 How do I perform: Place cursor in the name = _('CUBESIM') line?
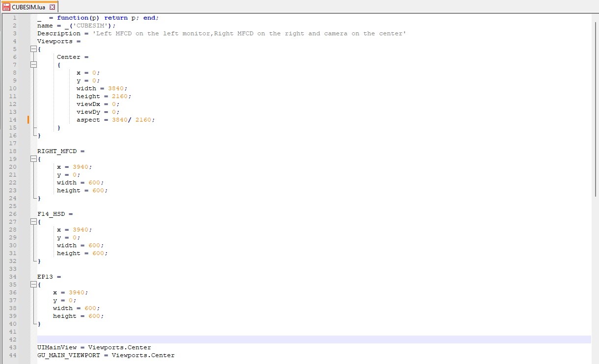(77, 26)
